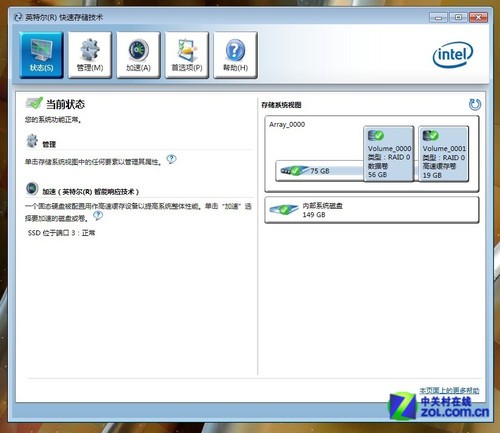
Task: Select the 75 GB SSD disk
Action: point(319,171)
